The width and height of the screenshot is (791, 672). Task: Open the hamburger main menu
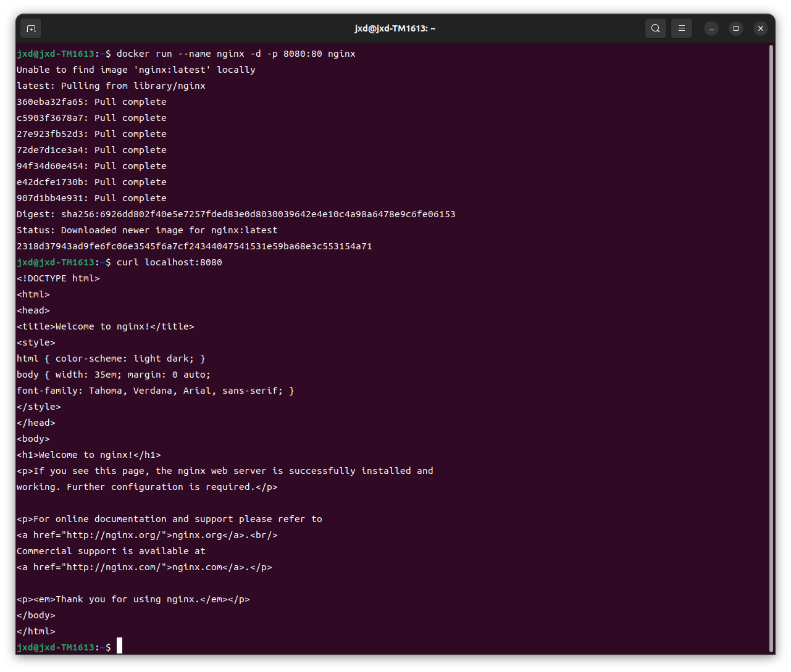click(x=682, y=28)
